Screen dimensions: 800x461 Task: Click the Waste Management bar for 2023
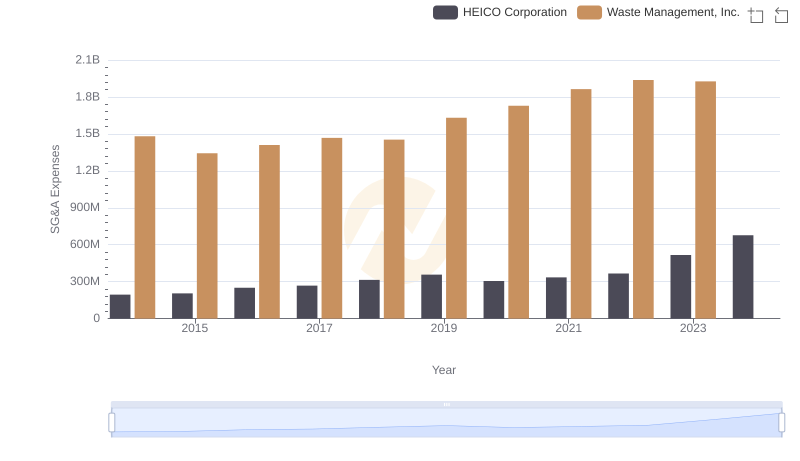(x=706, y=200)
